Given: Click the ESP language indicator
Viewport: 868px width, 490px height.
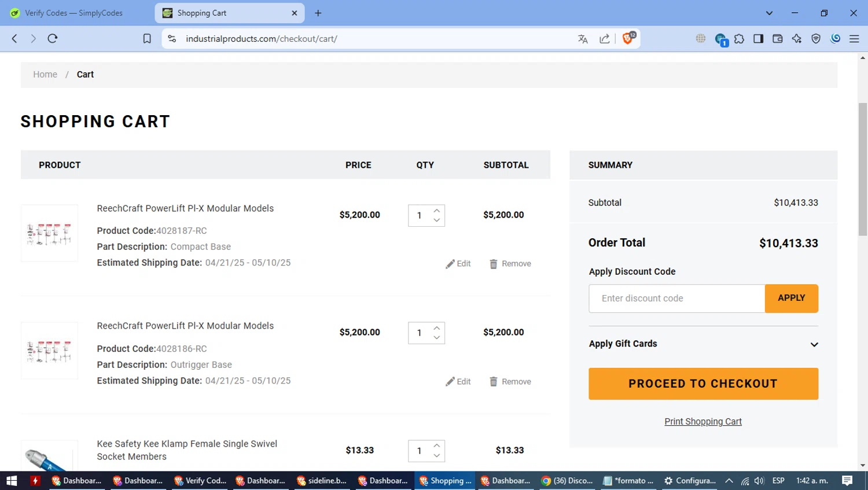Looking at the screenshot, I should pos(778,481).
